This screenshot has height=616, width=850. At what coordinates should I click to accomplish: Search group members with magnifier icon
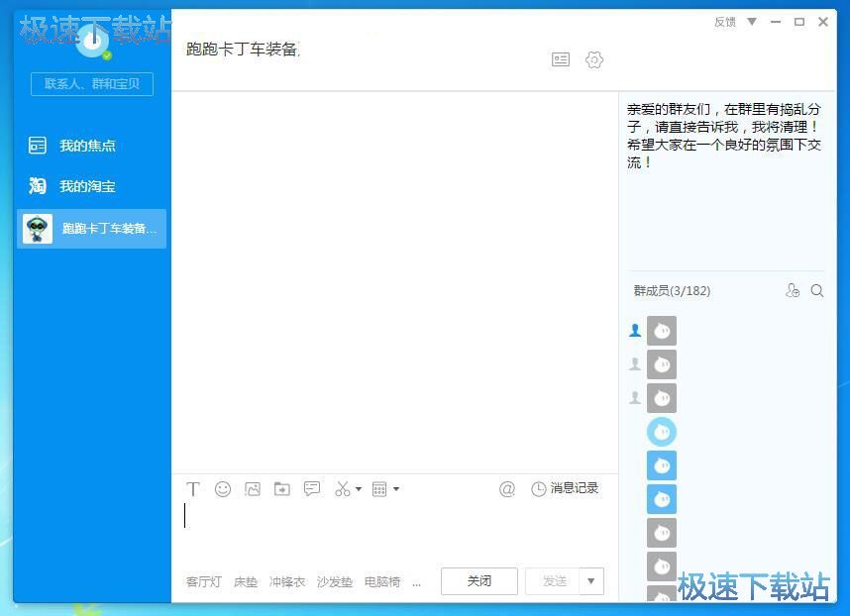(x=816, y=290)
